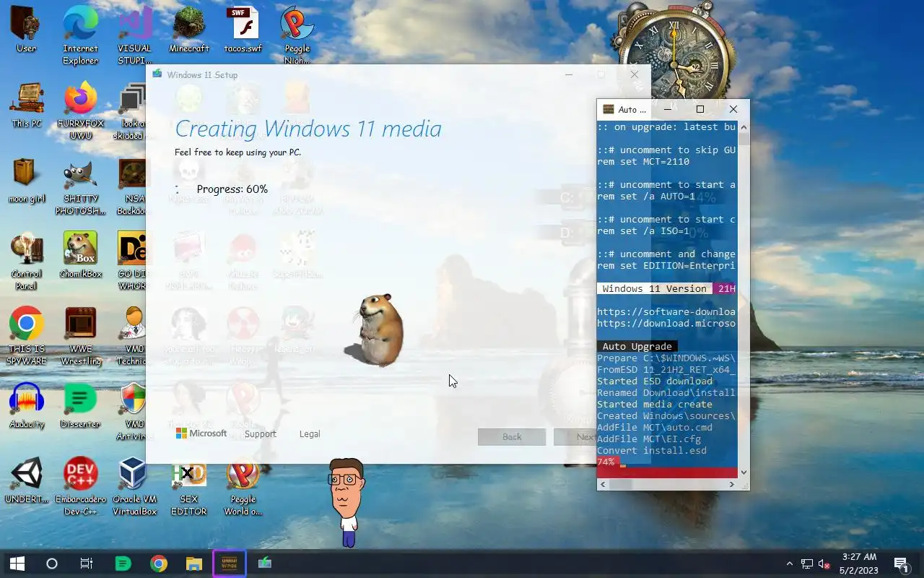Open the muted volume tray icon

(824, 564)
